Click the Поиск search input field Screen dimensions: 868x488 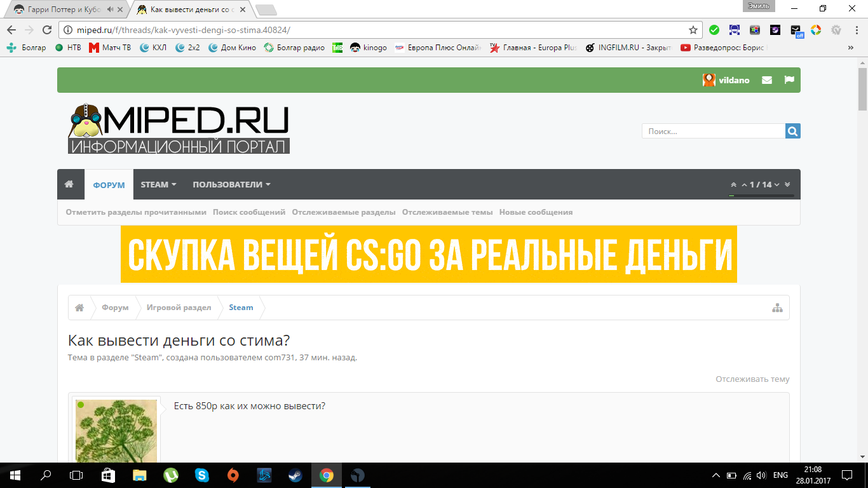point(714,131)
